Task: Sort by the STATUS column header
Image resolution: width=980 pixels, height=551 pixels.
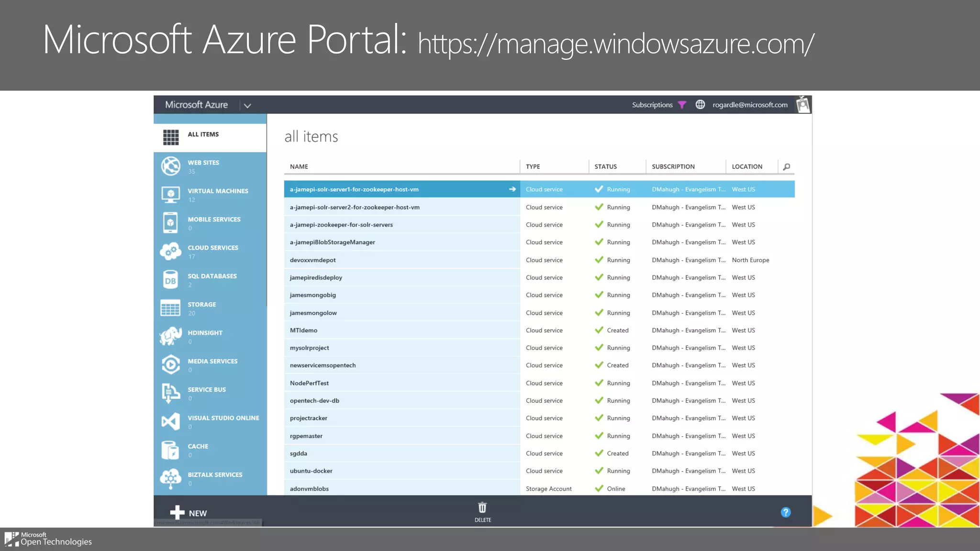Action: click(x=605, y=166)
